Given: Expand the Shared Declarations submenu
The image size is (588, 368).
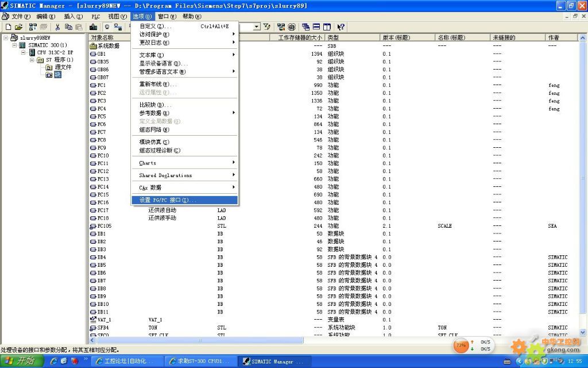Looking at the screenshot, I should [184, 175].
